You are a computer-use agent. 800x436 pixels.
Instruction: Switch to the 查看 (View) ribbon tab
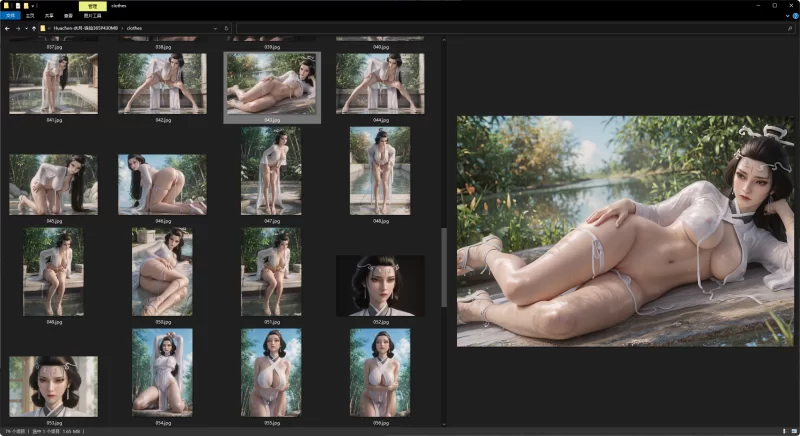(x=68, y=16)
